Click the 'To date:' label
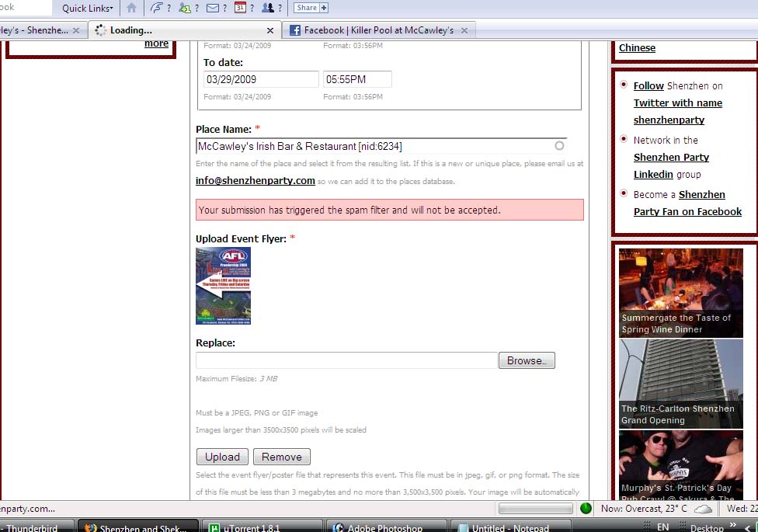Screen dimensions: 758x532 224,62
